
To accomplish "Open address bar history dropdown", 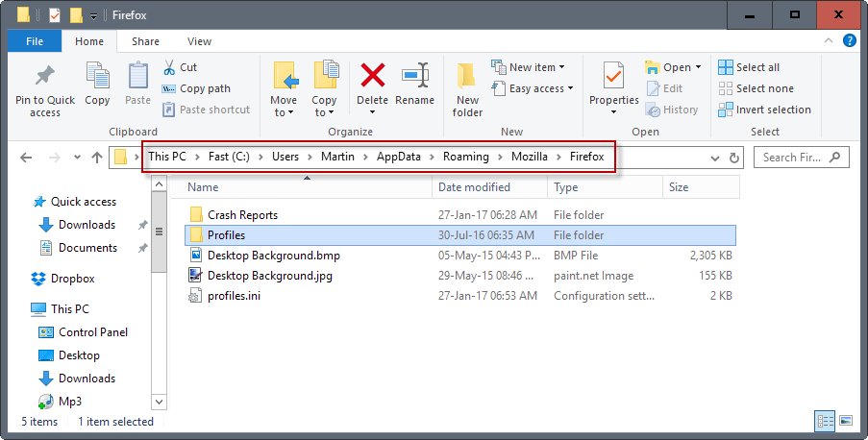I will pyautogui.click(x=715, y=159).
